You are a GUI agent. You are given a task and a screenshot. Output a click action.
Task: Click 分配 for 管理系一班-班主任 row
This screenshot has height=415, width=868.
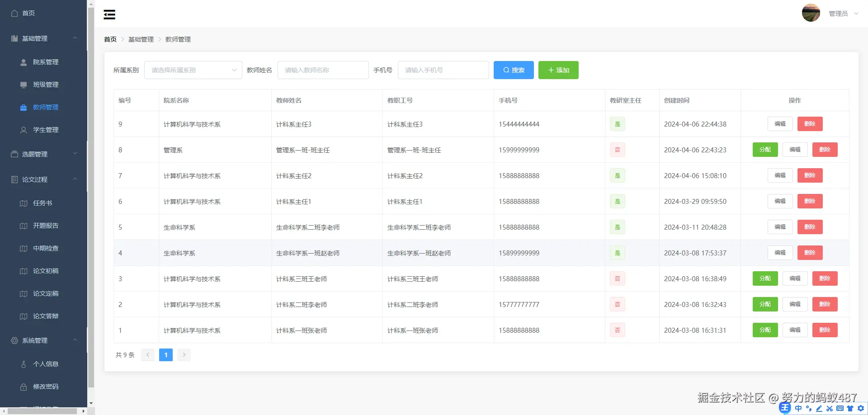click(x=765, y=150)
